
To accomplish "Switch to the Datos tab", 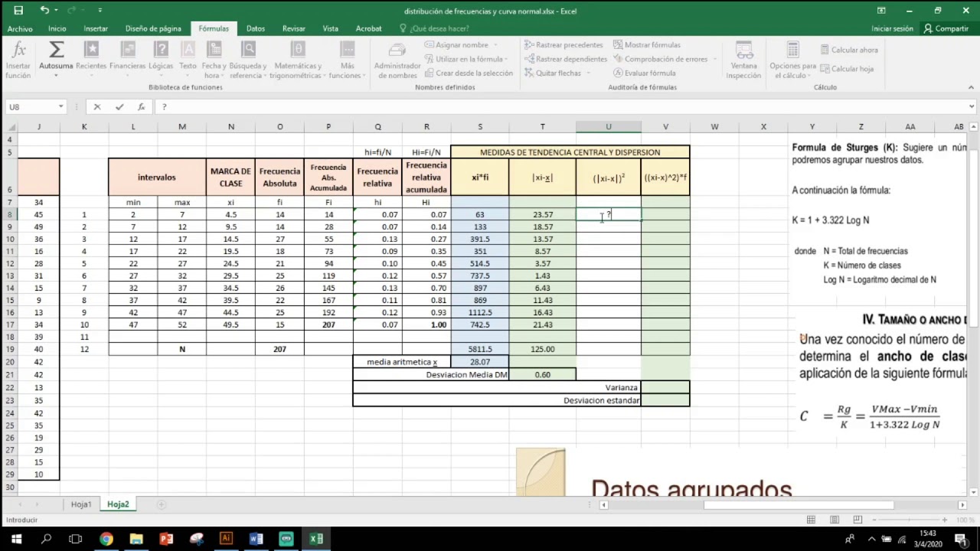I will pos(256,28).
